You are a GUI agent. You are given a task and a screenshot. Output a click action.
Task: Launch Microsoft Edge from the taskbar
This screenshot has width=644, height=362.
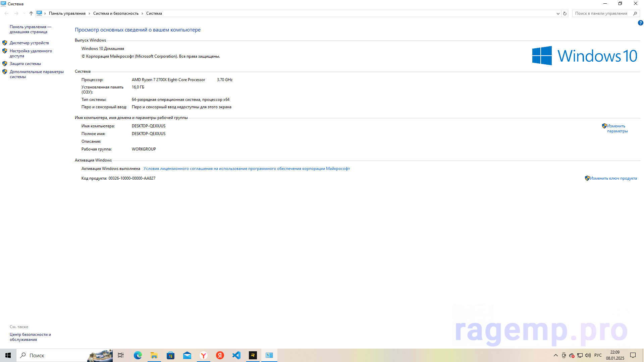click(138, 355)
